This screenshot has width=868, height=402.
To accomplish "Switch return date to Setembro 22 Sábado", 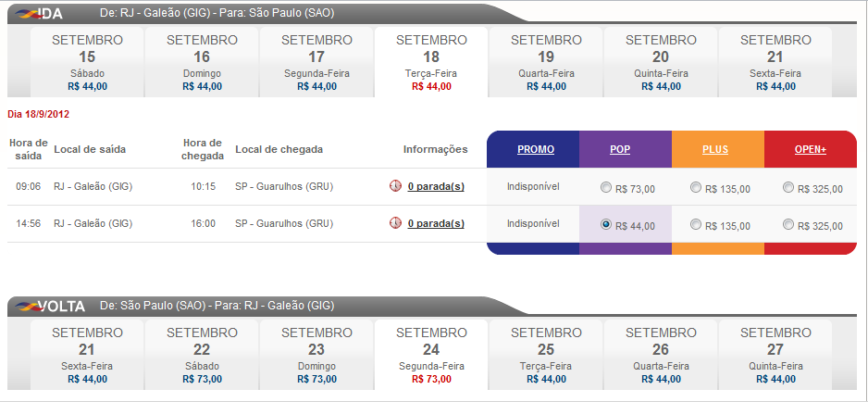I will pos(202,355).
